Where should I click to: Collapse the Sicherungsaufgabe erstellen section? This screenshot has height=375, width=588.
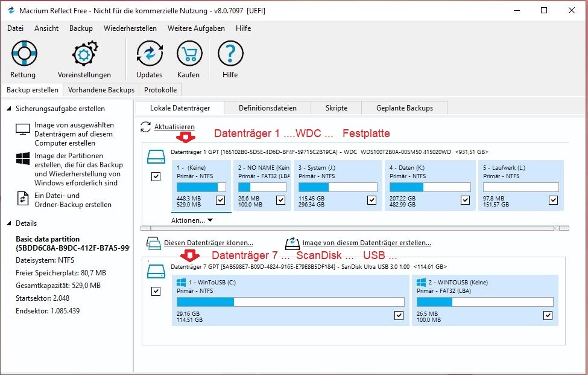[9, 109]
